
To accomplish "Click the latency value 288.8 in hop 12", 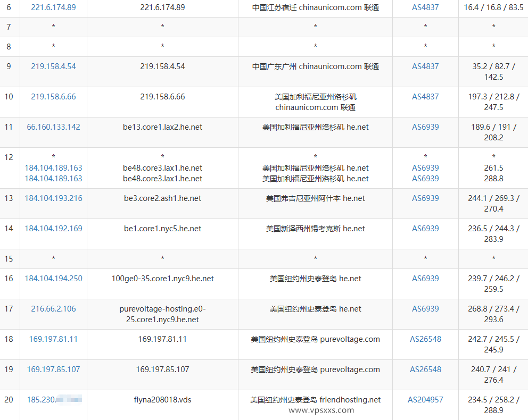I will (x=493, y=179).
